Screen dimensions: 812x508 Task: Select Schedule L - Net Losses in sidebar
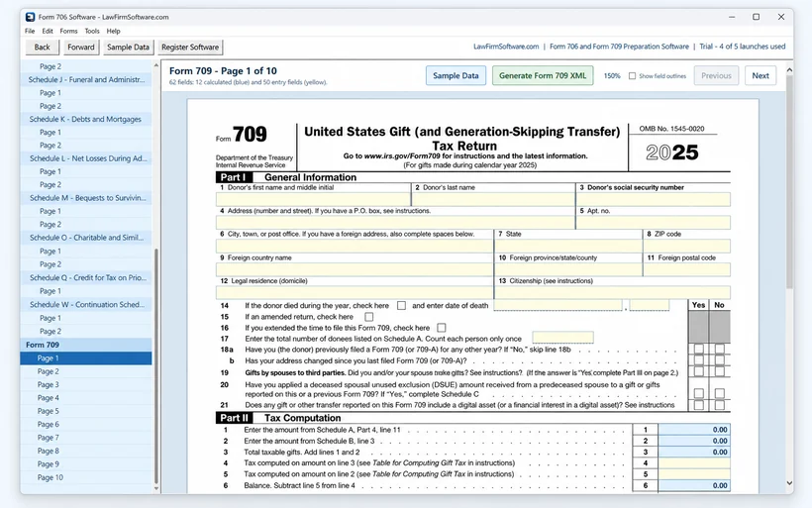(86, 158)
